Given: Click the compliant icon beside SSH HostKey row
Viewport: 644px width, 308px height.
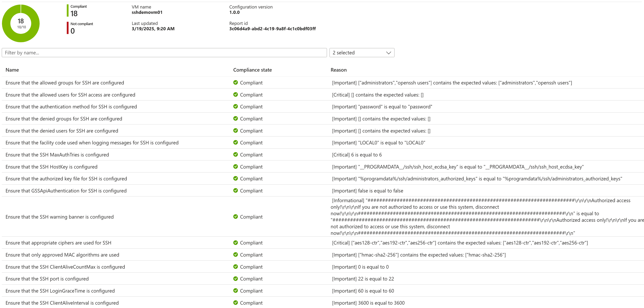Looking at the screenshot, I should pyautogui.click(x=235, y=167).
